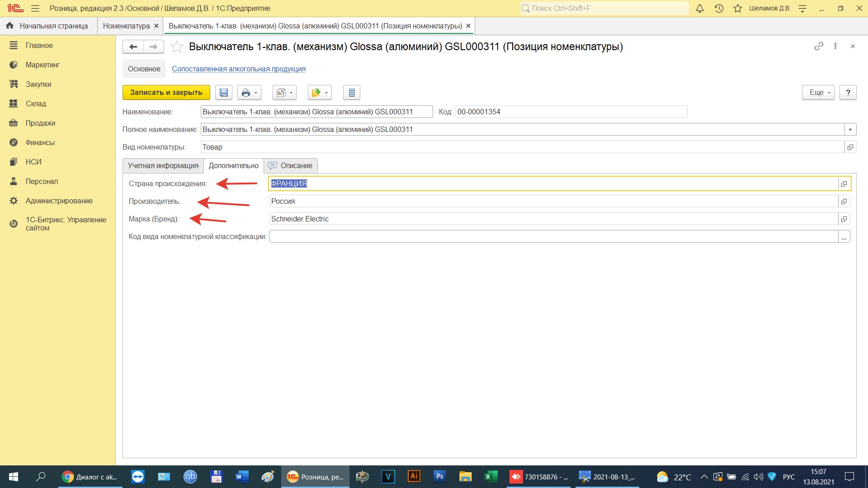Expand the Полное наименование dropdown arrow
The width and height of the screenshot is (868, 488).
(850, 129)
